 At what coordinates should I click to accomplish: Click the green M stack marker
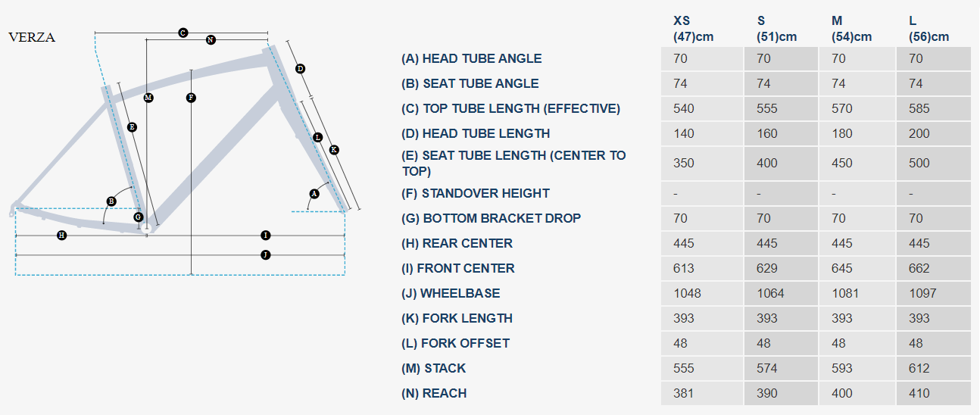coord(148,98)
